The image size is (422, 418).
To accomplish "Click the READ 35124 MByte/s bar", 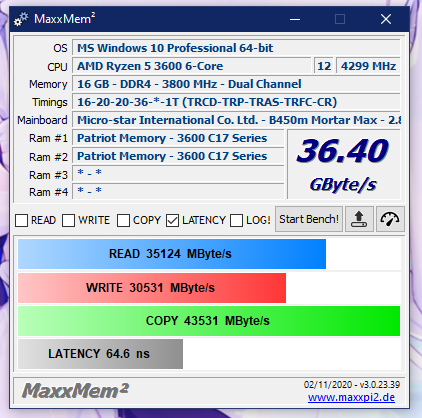I will click(x=172, y=254).
